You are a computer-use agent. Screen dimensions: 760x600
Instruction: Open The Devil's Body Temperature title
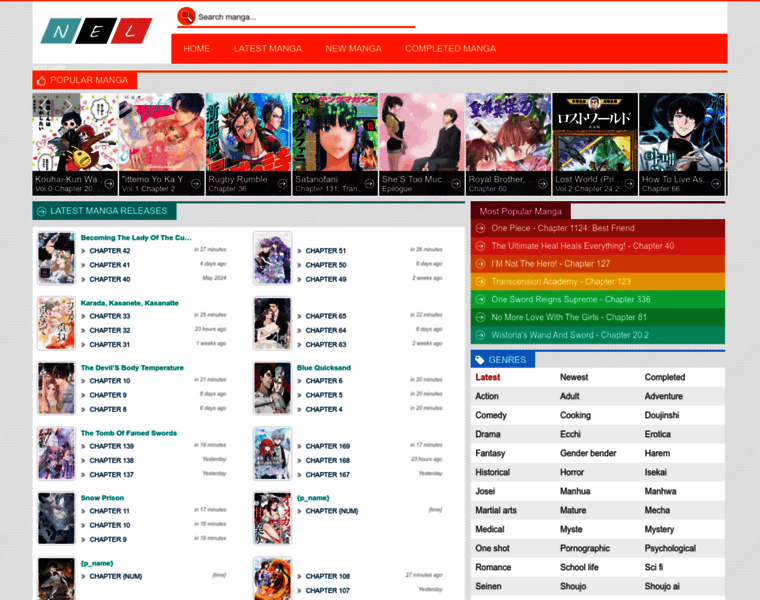click(x=132, y=368)
